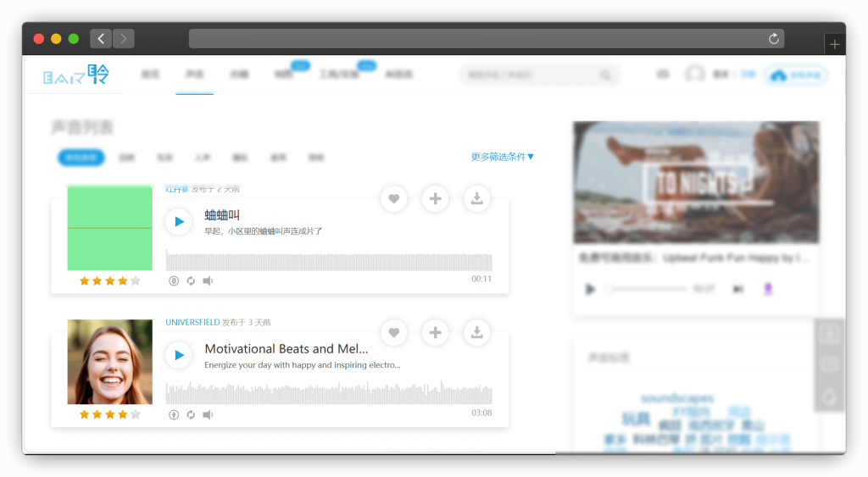868x477 pixels.
Task: Click the Energize your day description text
Action: pyautogui.click(x=303, y=365)
